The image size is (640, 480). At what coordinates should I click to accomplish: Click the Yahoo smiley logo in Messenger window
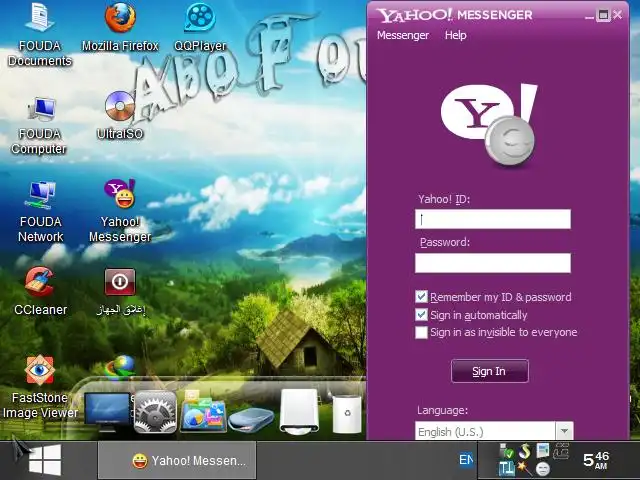[489, 125]
